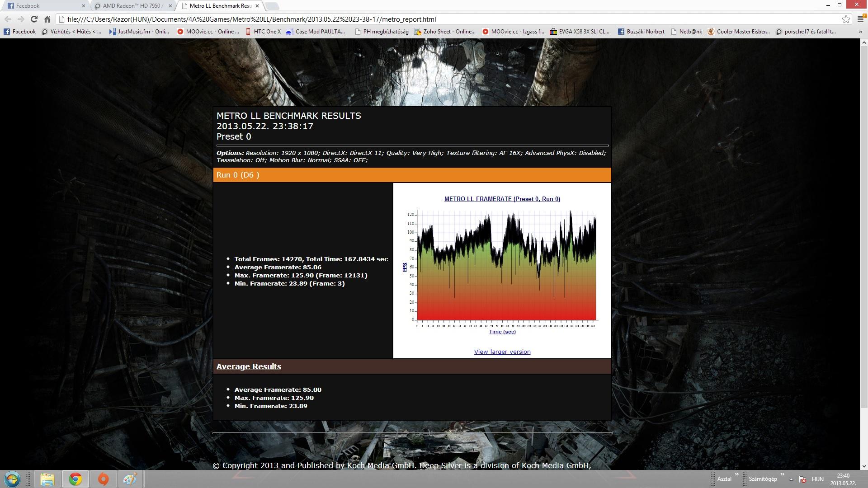The width and height of the screenshot is (868, 488).
Task: Click the METRO LL BENCHMARK RESULTS title
Action: (x=288, y=116)
